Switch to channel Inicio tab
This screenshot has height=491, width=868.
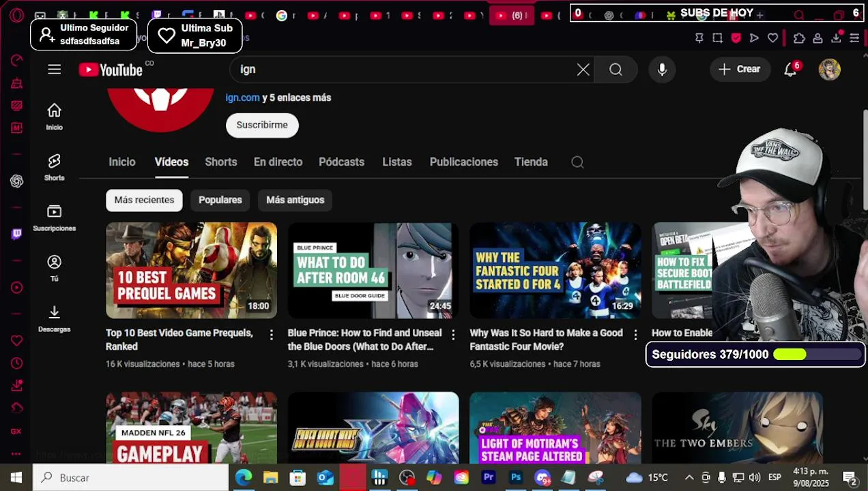click(x=122, y=162)
